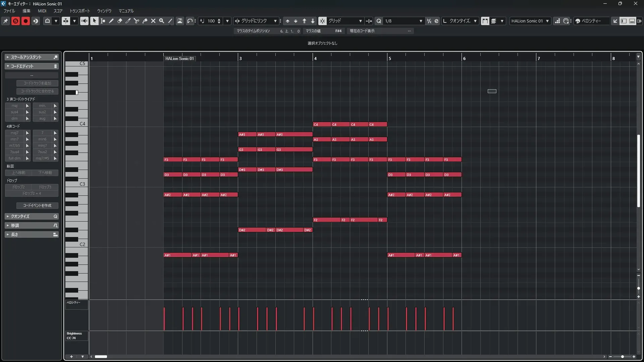Select the Zoom magnifier tool
The height and width of the screenshot is (362, 644).
[162, 21]
